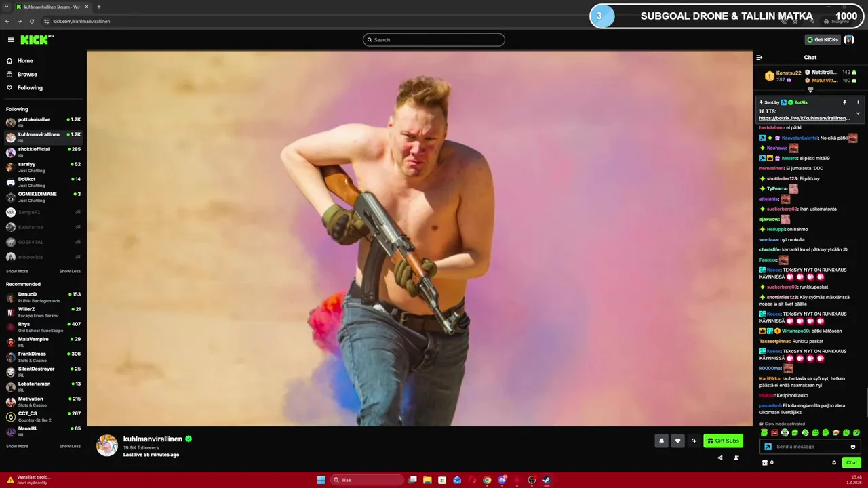The height and width of the screenshot is (488, 868).
Task: Click the chat identity badge icon
Action: coord(768,447)
